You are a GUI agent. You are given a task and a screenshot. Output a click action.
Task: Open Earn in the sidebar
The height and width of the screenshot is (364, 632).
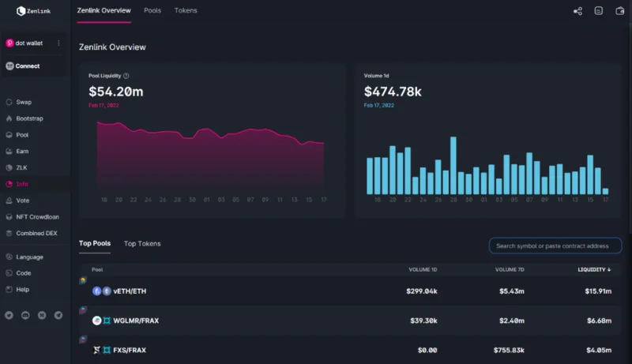coord(22,152)
